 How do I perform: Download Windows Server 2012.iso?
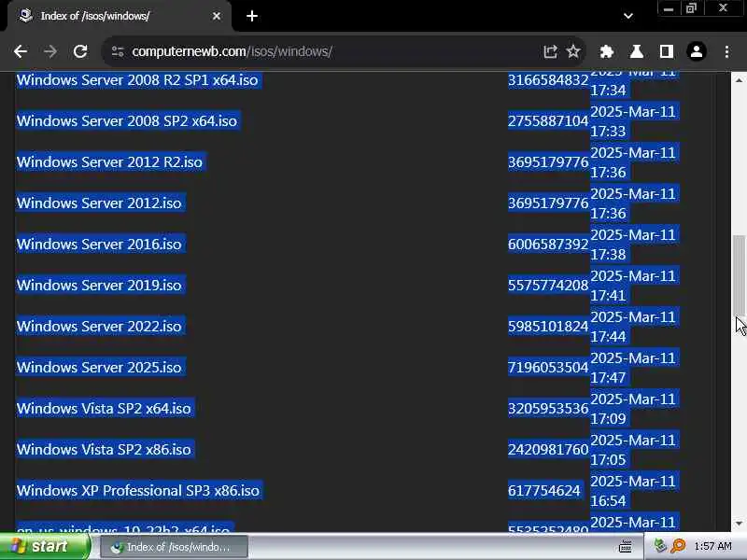[99, 203]
